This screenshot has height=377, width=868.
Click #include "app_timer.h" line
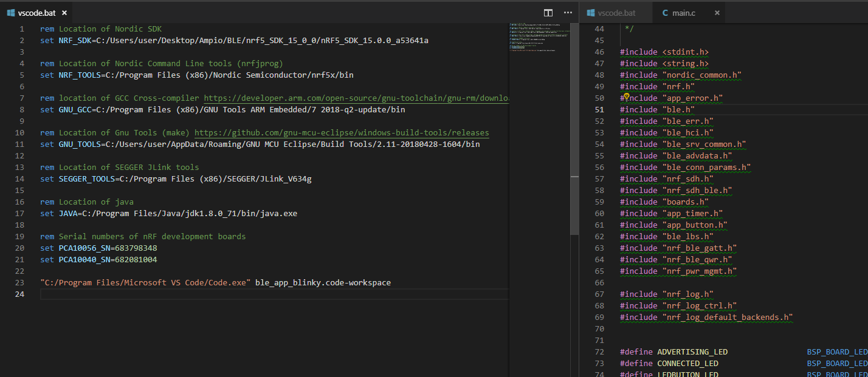click(672, 213)
